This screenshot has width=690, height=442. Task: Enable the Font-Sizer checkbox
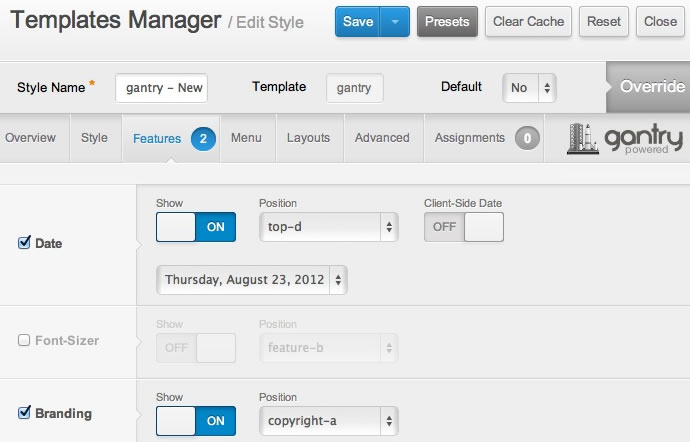point(25,340)
